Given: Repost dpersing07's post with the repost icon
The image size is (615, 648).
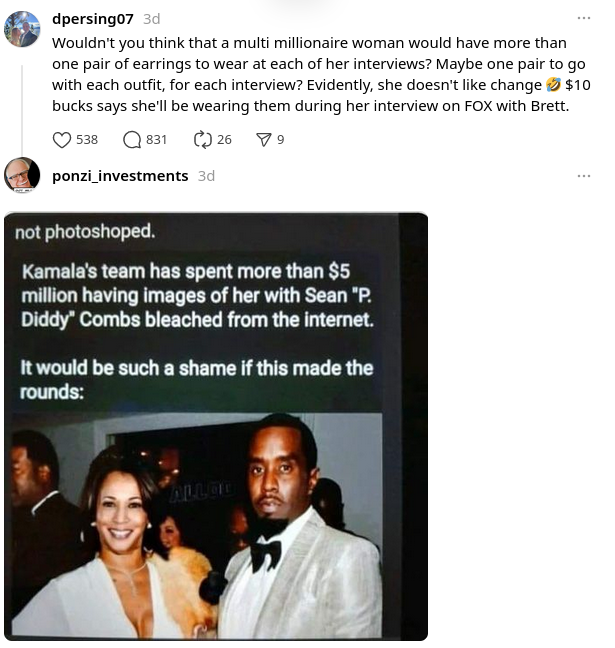Looking at the screenshot, I should point(203,140).
